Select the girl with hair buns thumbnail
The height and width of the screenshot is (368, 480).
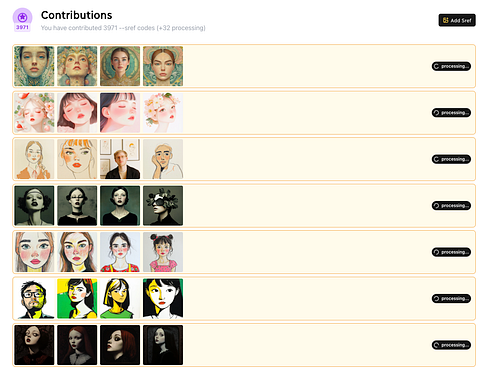[x=163, y=252]
